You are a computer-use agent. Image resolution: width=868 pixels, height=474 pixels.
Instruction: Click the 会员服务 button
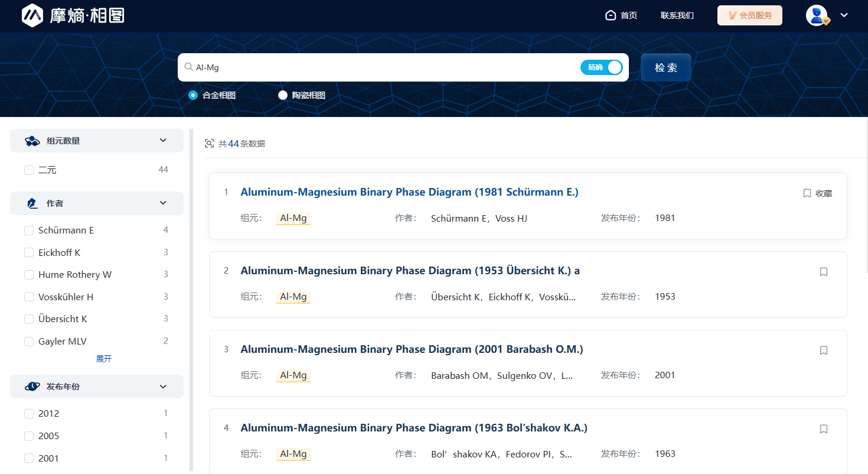point(749,15)
